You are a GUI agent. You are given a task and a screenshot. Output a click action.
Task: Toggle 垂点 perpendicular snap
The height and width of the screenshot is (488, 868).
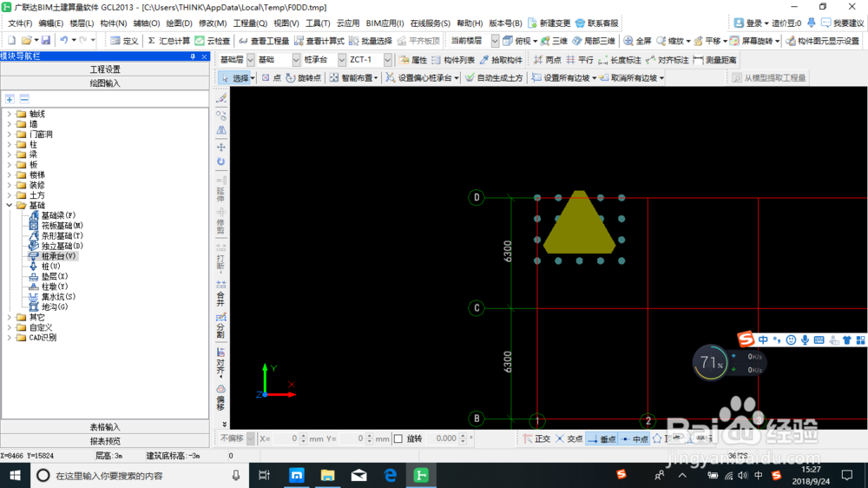point(602,439)
